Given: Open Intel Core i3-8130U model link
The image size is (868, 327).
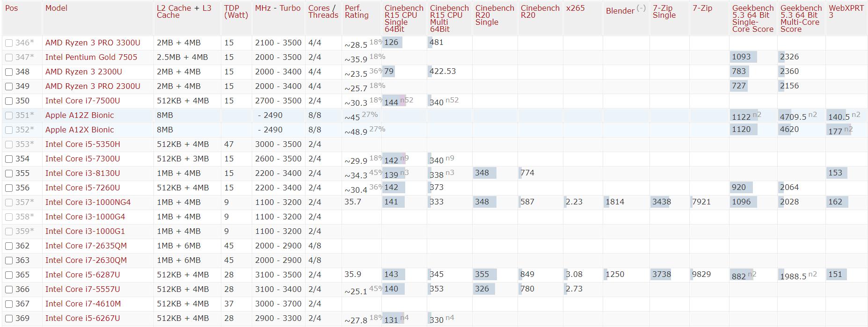Looking at the screenshot, I should (83, 174).
